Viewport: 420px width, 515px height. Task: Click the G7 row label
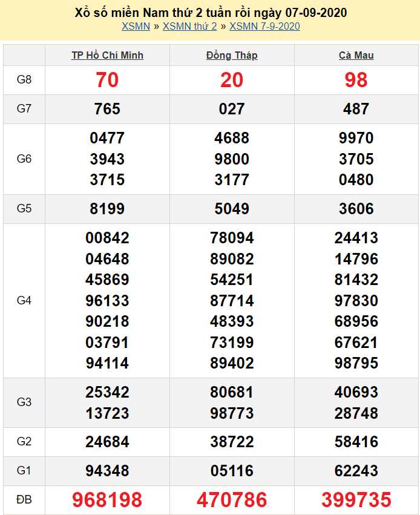point(24,109)
